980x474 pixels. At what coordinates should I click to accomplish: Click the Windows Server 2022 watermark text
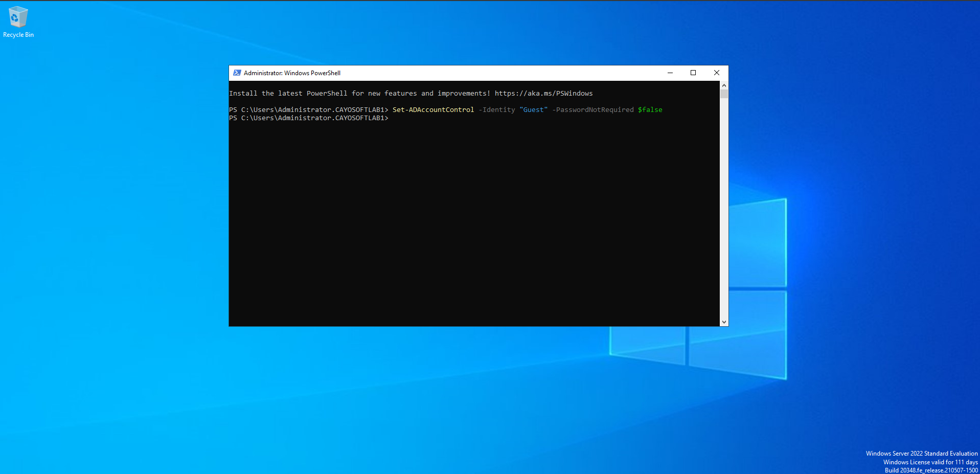tap(921, 454)
